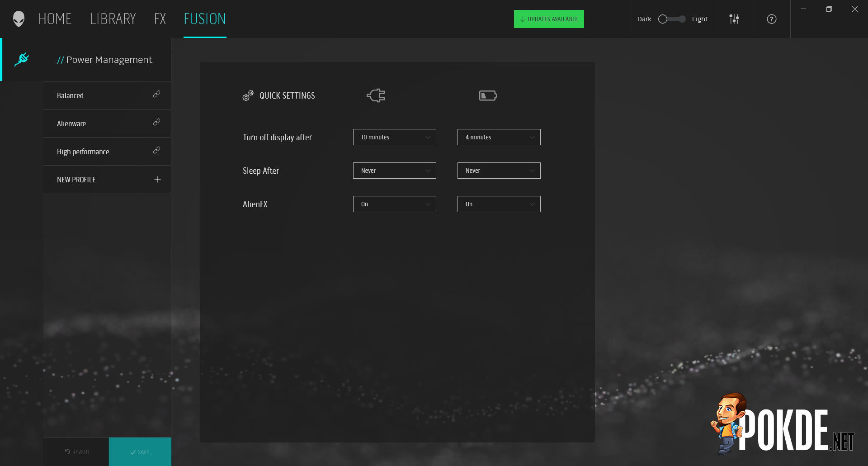Click the Quick Settings gears icon
The height and width of the screenshot is (466, 868).
click(248, 95)
